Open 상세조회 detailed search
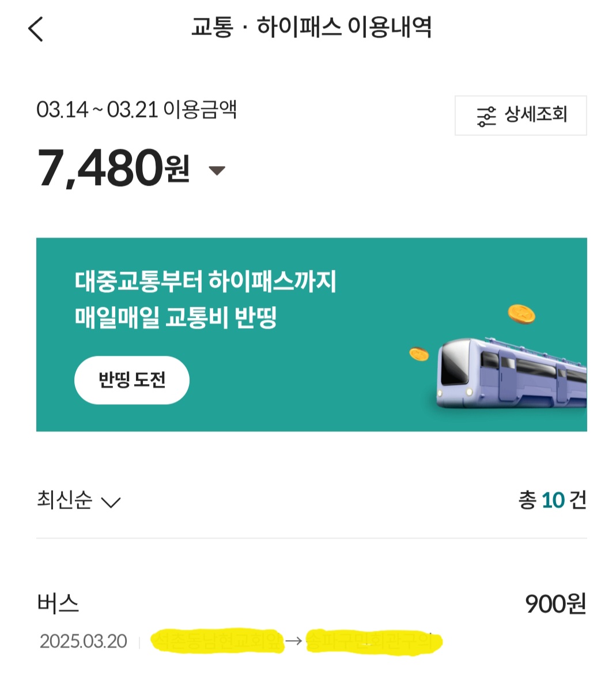This screenshot has width=616, height=673. point(521,115)
